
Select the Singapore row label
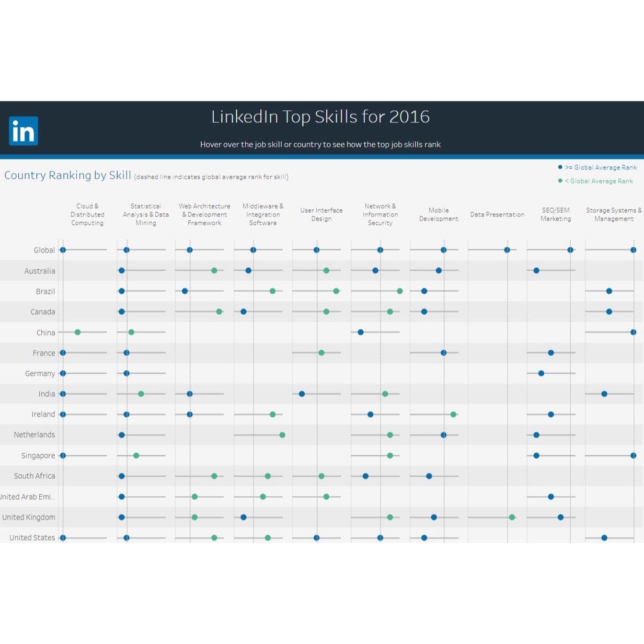coord(38,455)
